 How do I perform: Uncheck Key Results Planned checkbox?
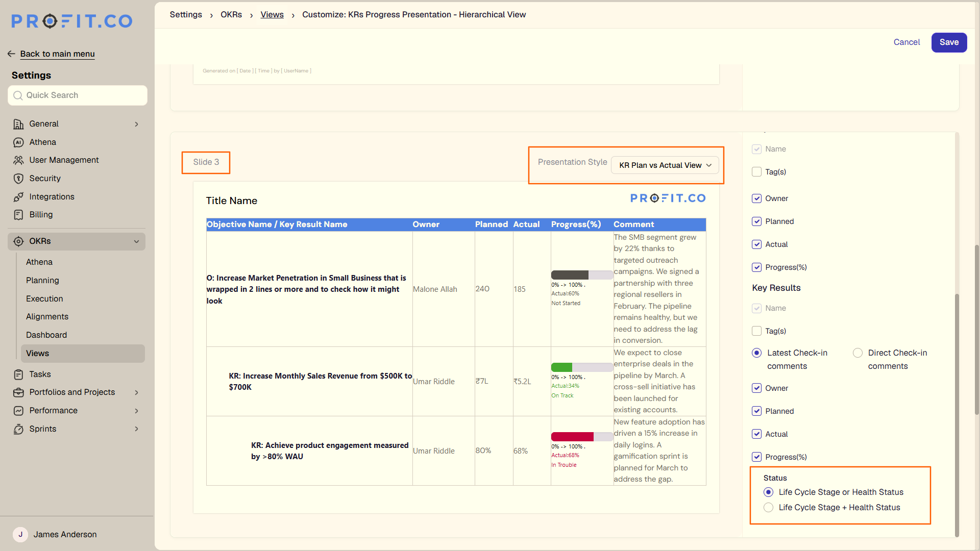[x=756, y=411]
